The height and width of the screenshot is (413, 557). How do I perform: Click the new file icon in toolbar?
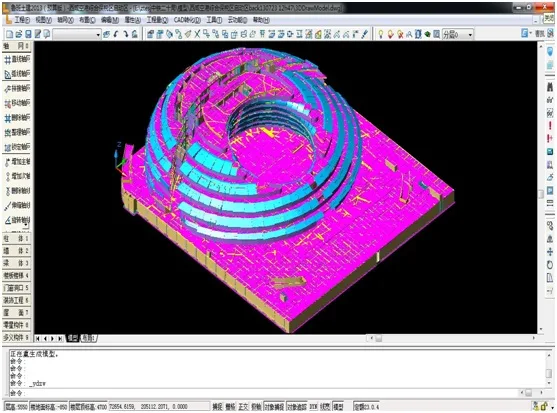10,34
